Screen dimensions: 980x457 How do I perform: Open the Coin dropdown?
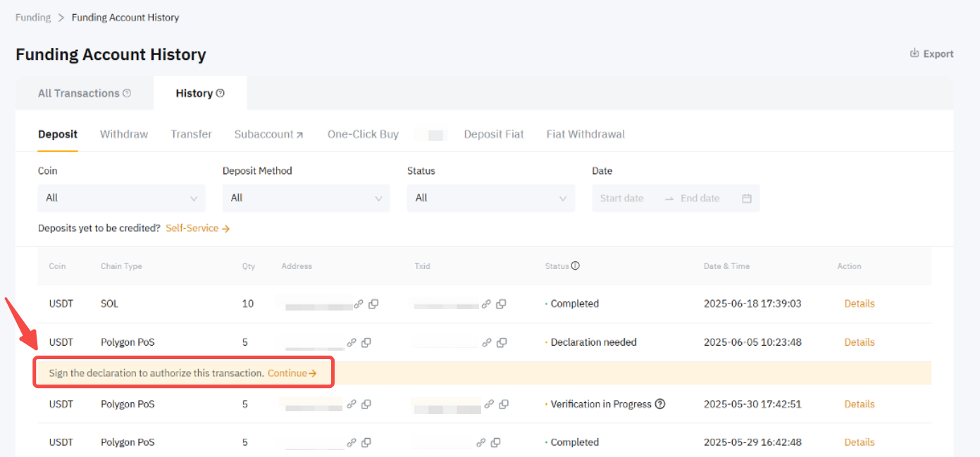click(121, 199)
